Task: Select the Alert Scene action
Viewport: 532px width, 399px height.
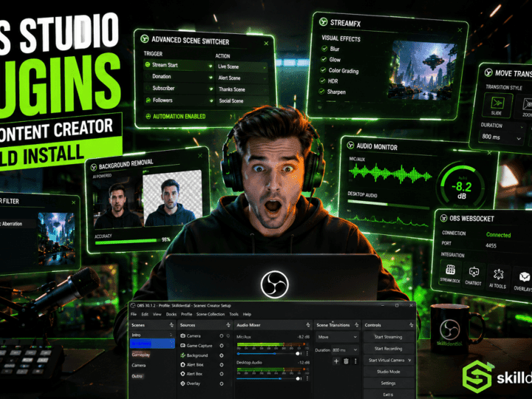Action: click(242, 78)
